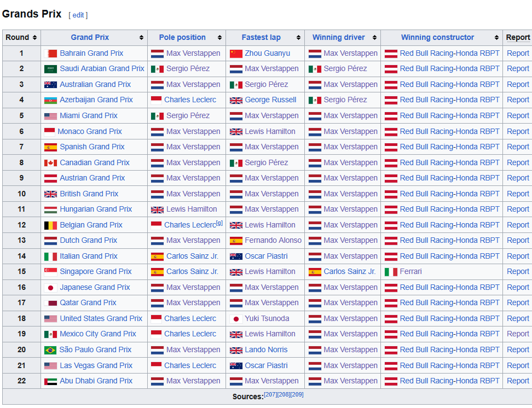Open Winning constructor header link
532x408 pixels.
437,37
